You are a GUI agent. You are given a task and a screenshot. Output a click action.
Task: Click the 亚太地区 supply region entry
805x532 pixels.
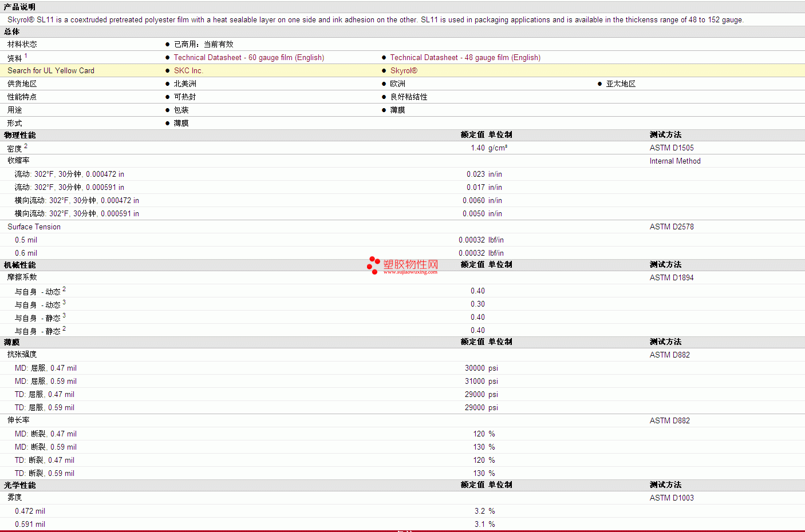tap(621, 84)
